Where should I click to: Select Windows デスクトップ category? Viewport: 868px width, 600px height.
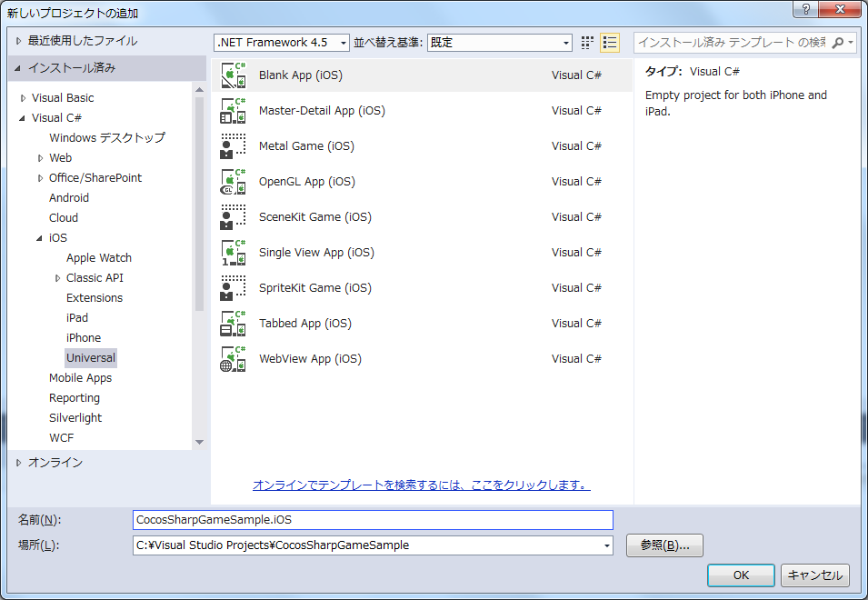tap(107, 138)
